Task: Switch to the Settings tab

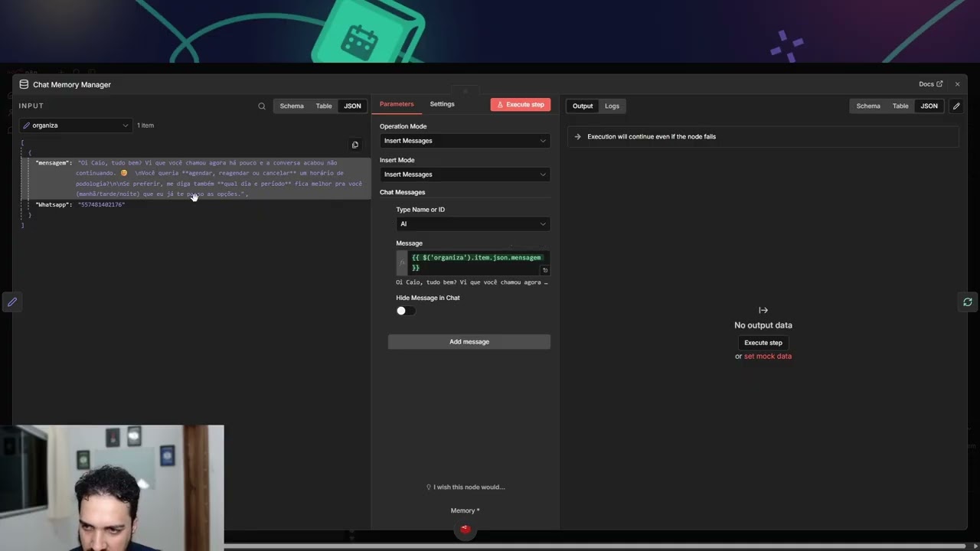Action: 442,104
